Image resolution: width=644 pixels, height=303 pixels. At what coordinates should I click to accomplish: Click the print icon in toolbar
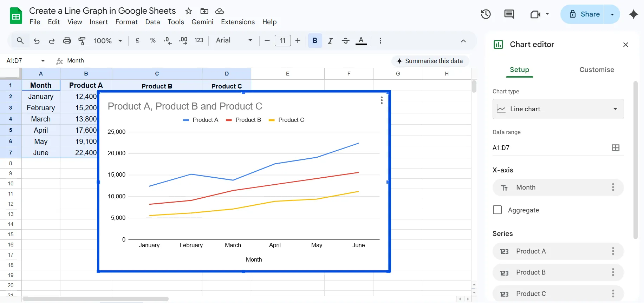[x=67, y=41]
